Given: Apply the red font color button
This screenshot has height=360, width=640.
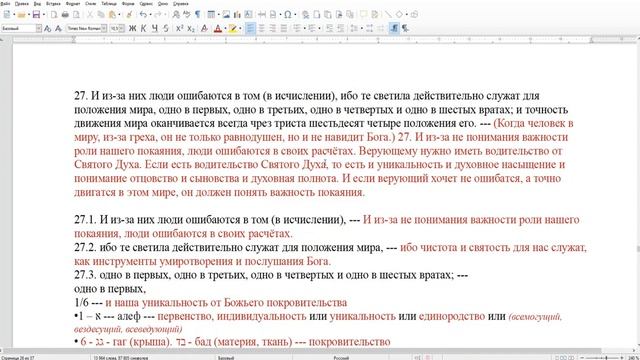Looking at the screenshot, I should (x=218, y=29).
